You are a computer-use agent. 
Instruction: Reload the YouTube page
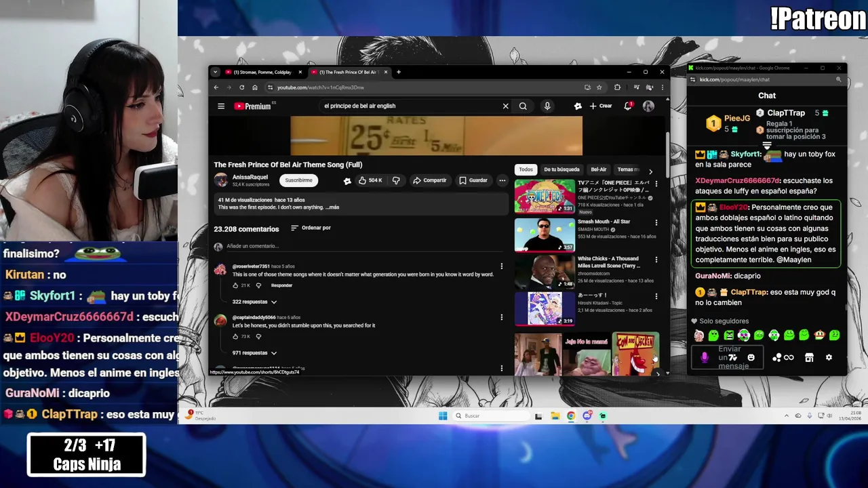tap(241, 87)
